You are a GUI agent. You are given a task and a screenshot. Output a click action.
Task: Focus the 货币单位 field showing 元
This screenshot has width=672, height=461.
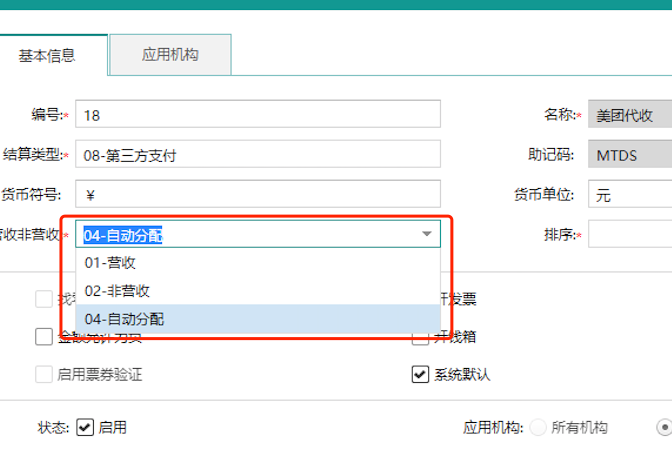click(x=630, y=194)
